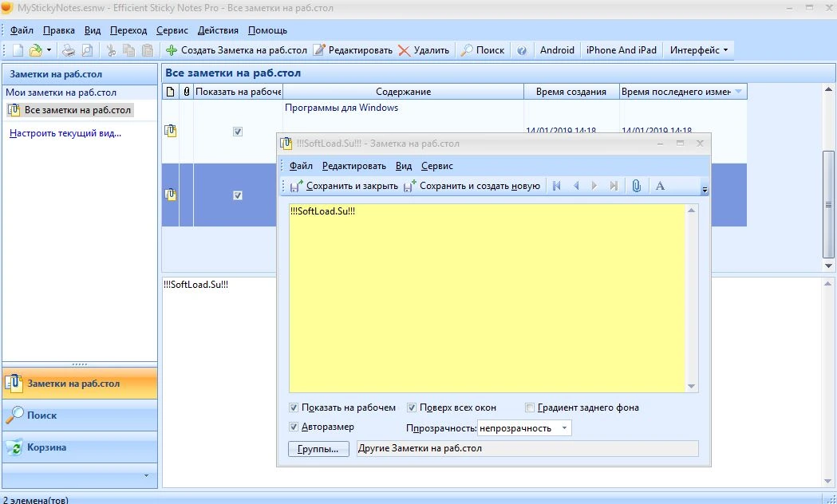Open the Файл menu in main window
This screenshot has height=504, width=837.
point(22,30)
